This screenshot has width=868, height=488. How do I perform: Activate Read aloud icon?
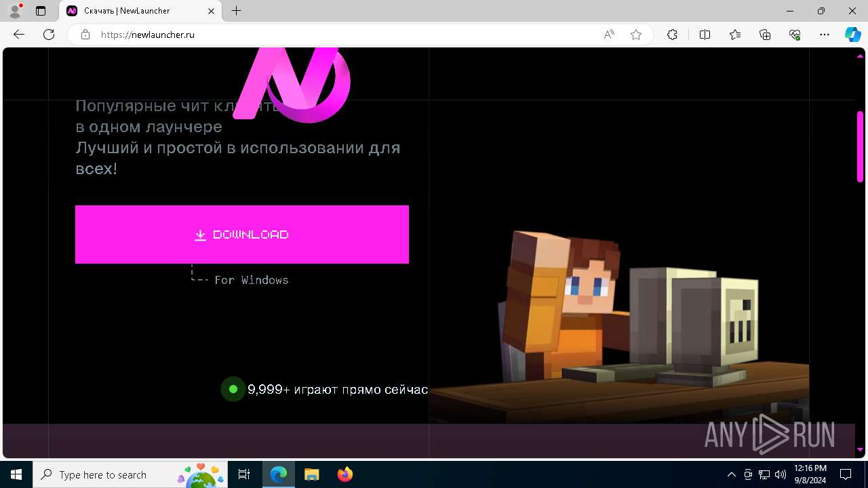[x=609, y=35]
